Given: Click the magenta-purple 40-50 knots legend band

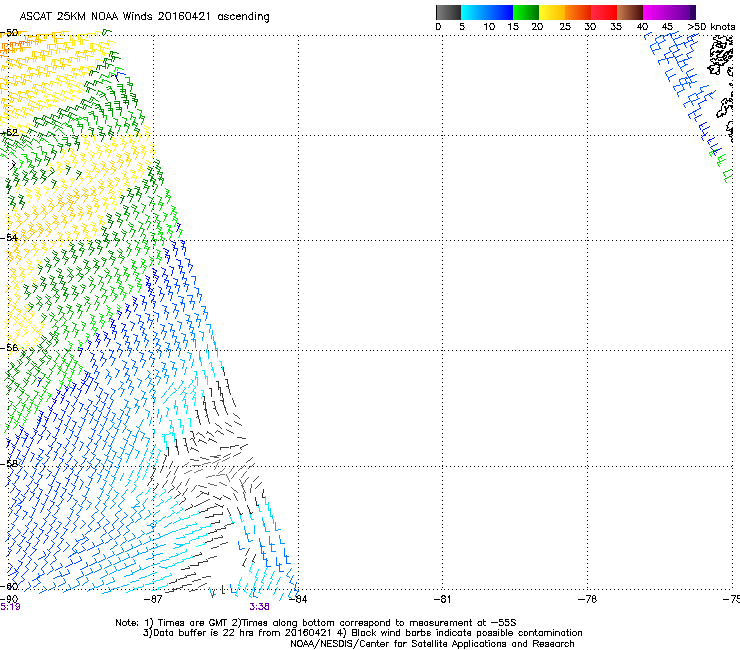Looking at the screenshot, I should [x=669, y=12].
